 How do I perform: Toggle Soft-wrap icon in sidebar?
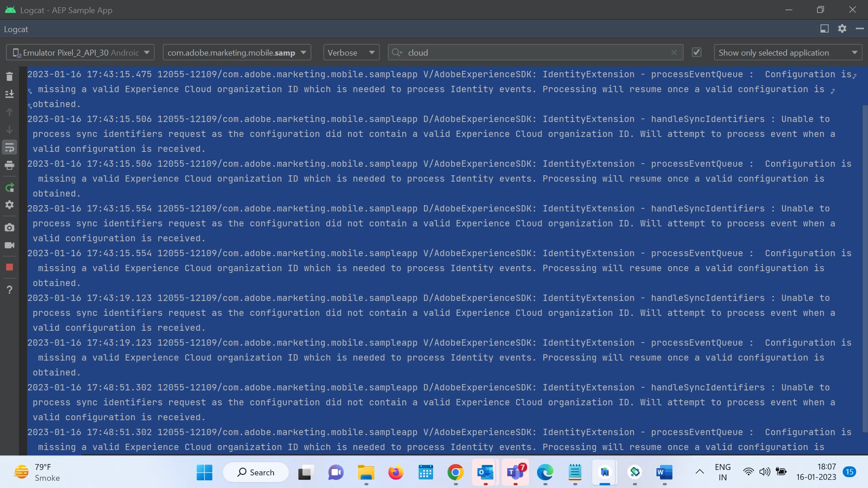point(9,147)
